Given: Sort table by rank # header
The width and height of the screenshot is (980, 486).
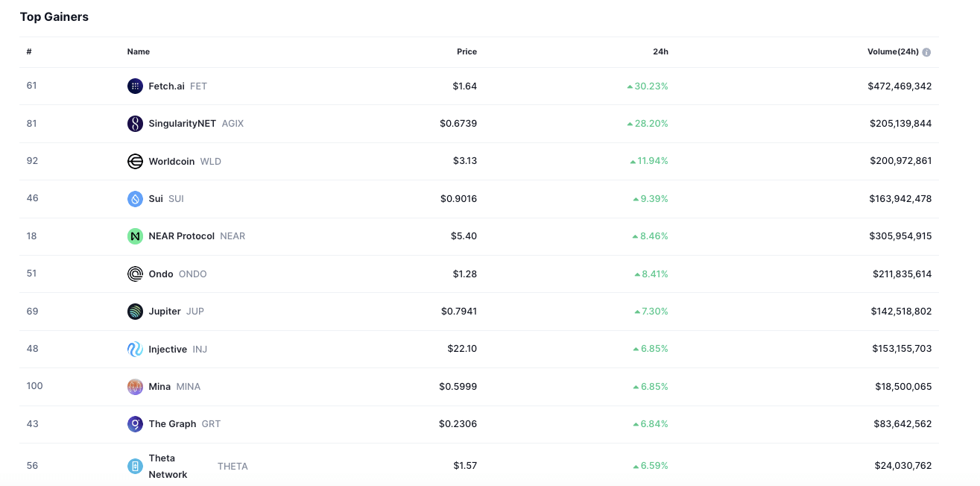Looking at the screenshot, I should click(x=29, y=52).
